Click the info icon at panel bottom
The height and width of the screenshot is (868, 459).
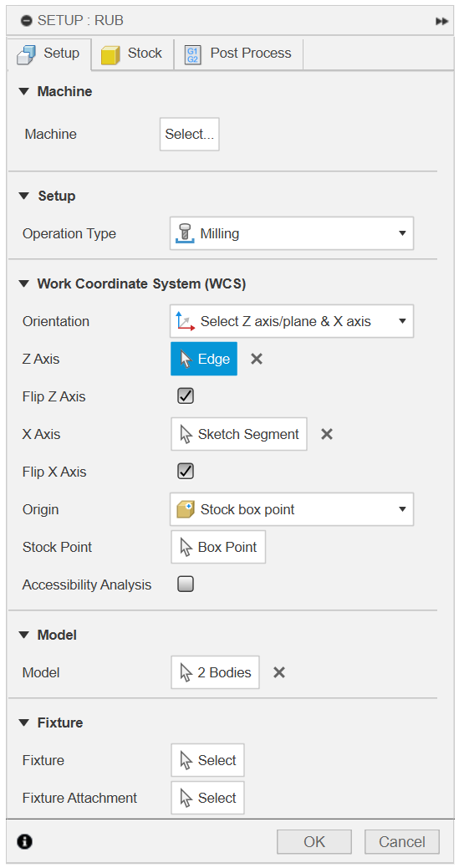pos(24,841)
